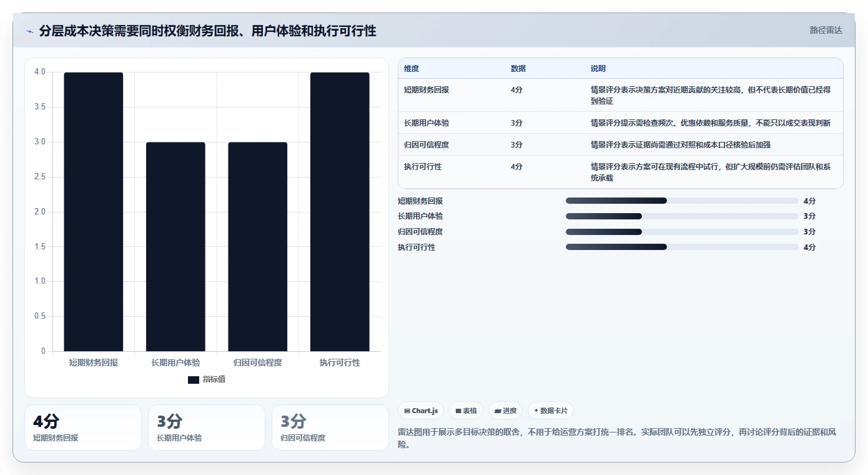Click the 3分 value in the table's 长期用户体验 row
Viewport: 868px width, 475px height.
(516, 123)
